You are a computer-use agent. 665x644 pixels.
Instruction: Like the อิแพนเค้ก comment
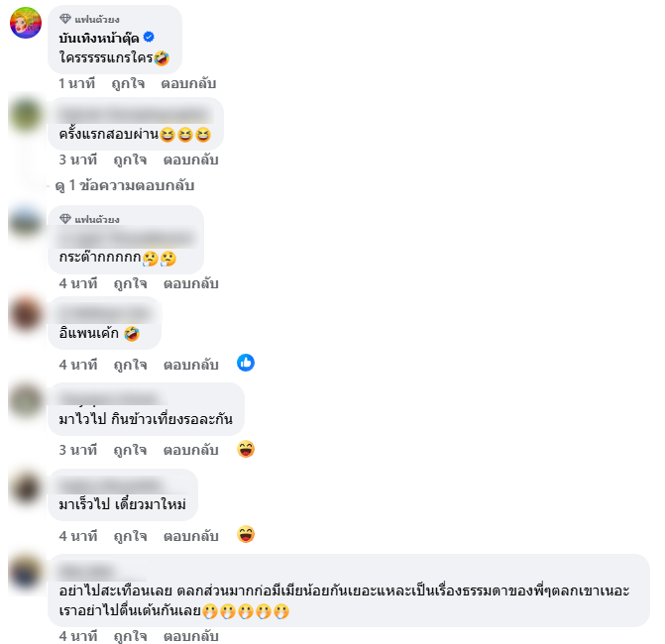click(x=130, y=365)
